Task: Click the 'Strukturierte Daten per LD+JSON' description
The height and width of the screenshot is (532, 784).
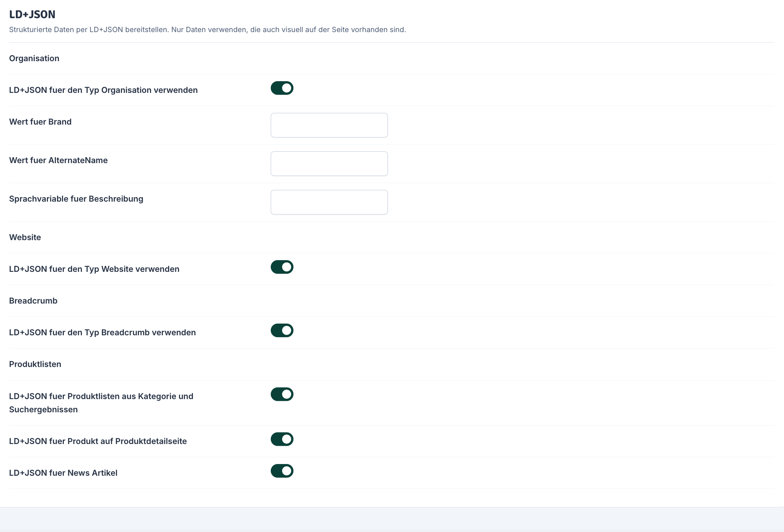Action: point(207,29)
